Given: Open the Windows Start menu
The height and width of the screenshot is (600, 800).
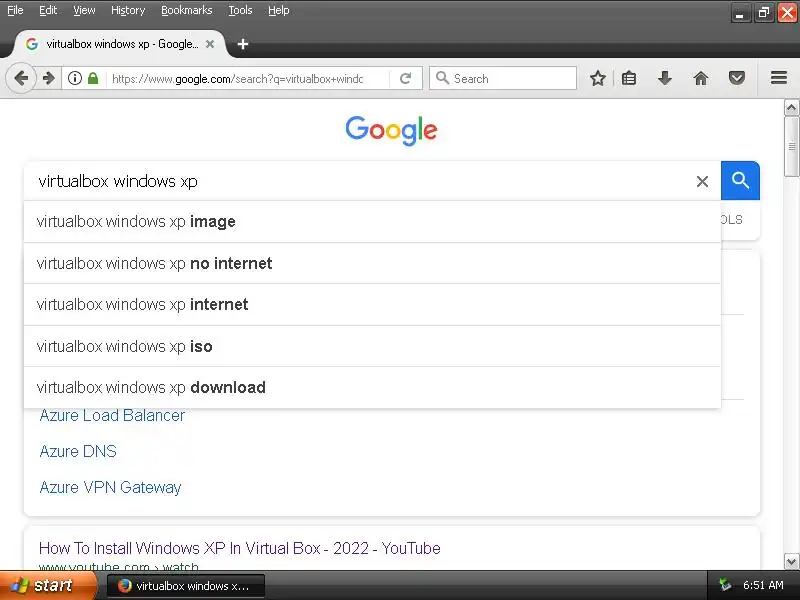Looking at the screenshot, I should pyautogui.click(x=48, y=585).
